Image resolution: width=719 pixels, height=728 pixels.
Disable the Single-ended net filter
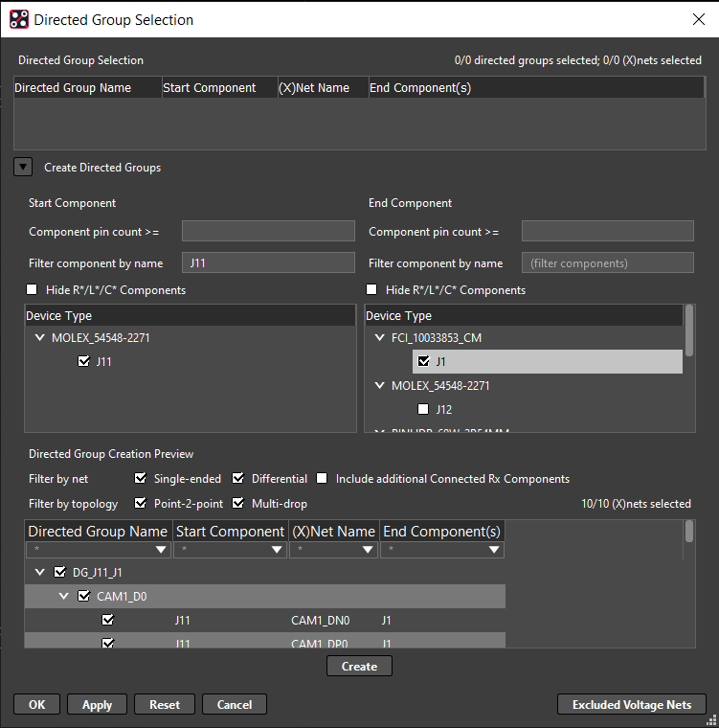(x=141, y=479)
